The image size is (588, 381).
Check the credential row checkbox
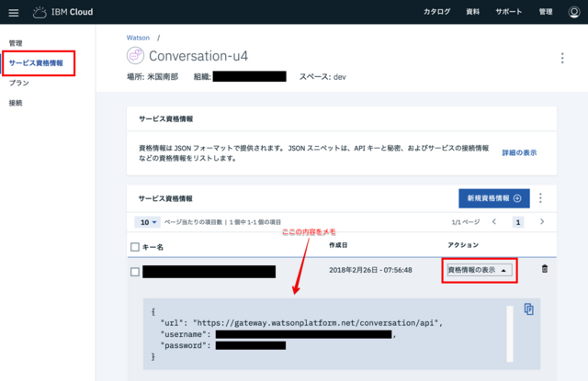point(135,272)
